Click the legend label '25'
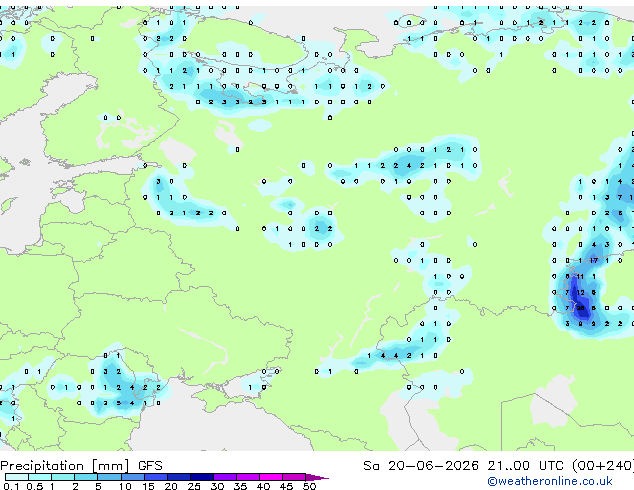This screenshot has width=634, height=490. tap(194, 486)
